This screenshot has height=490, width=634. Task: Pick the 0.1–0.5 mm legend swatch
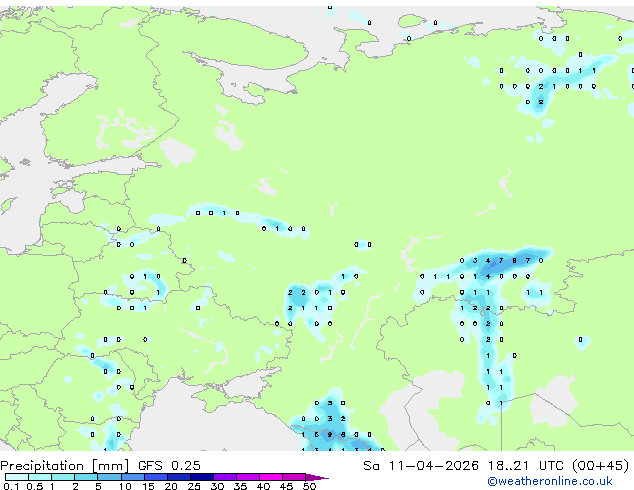click(x=17, y=477)
